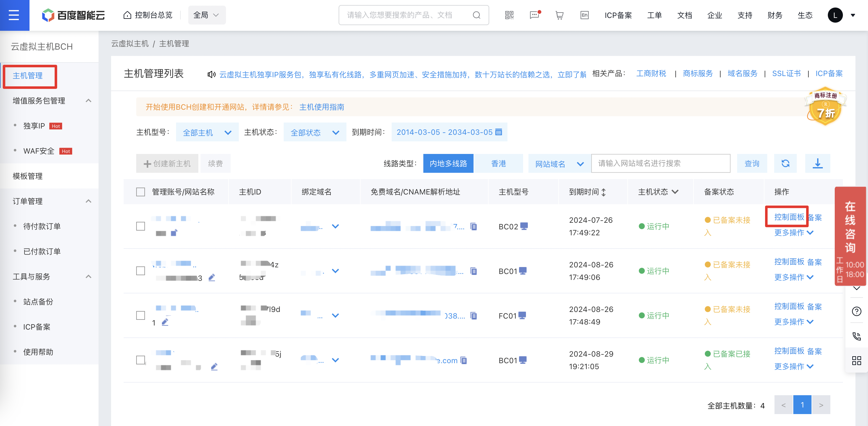Image resolution: width=868 pixels, height=426 pixels.
Task: Open the 网站域名 search type dropdown
Action: coord(559,164)
